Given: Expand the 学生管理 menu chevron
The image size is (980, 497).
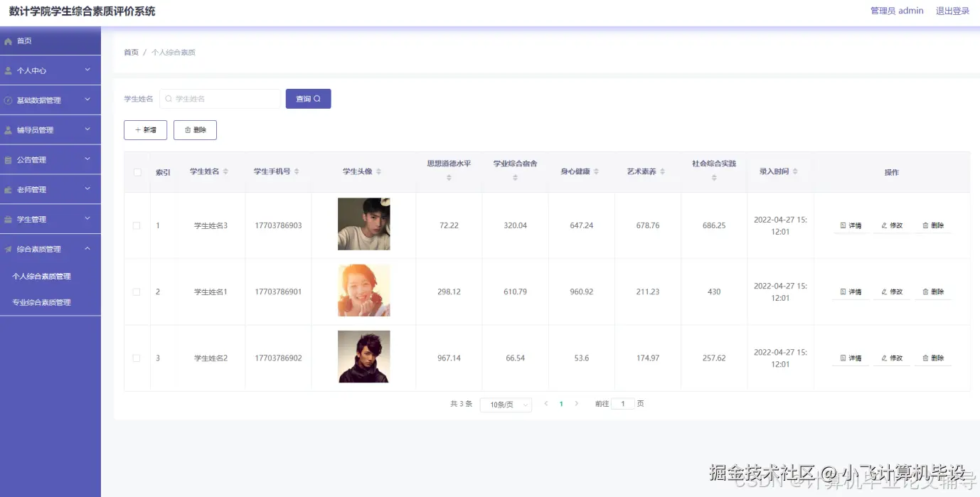Looking at the screenshot, I should pyautogui.click(x=87, y=219).
